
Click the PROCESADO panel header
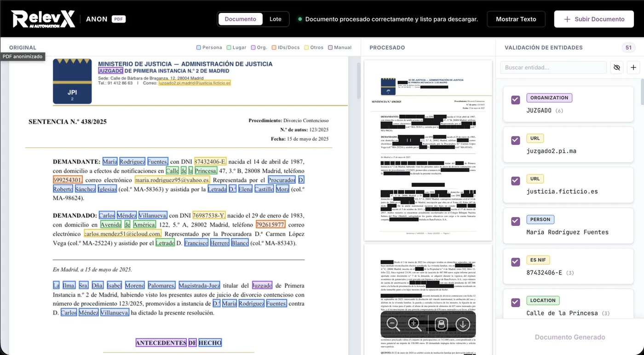[x=387, y=47]
